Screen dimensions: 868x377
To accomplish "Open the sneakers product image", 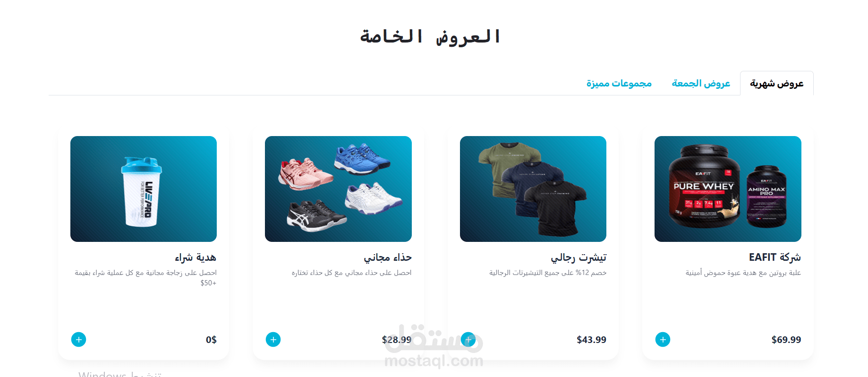I will click(338, 189).
